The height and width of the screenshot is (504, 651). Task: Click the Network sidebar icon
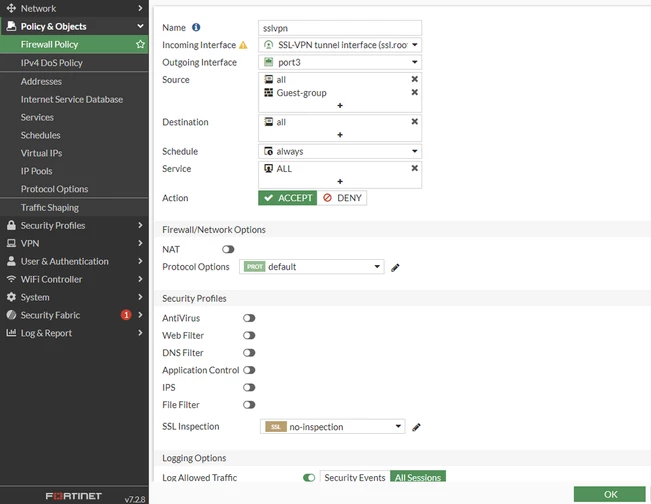[x=11, y=8]
